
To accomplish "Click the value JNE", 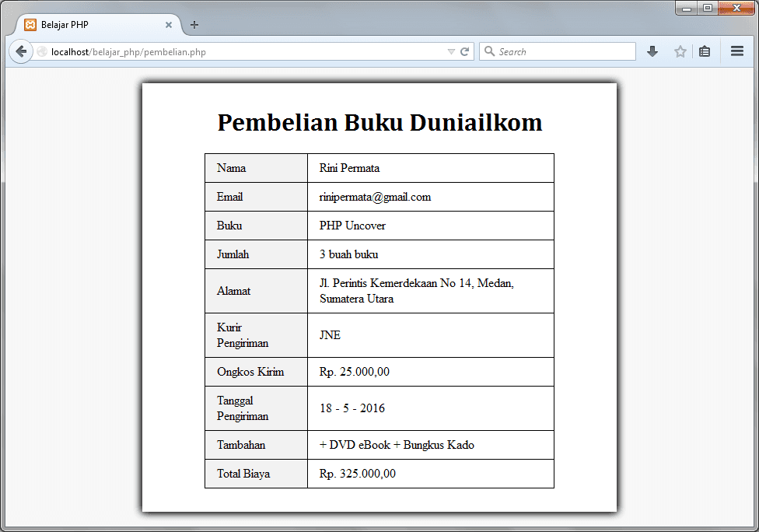I will pyautogui.click(x=330, y=335).
